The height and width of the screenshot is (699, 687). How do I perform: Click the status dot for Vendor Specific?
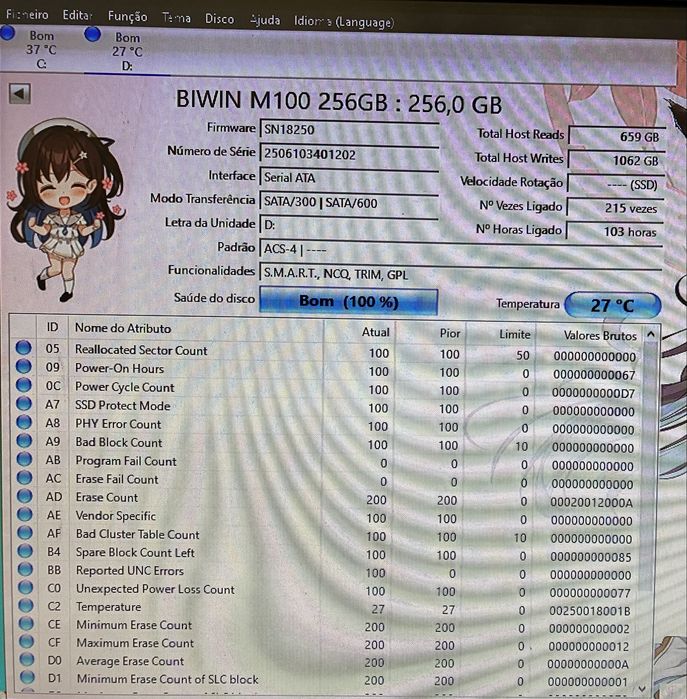(25, 514)
